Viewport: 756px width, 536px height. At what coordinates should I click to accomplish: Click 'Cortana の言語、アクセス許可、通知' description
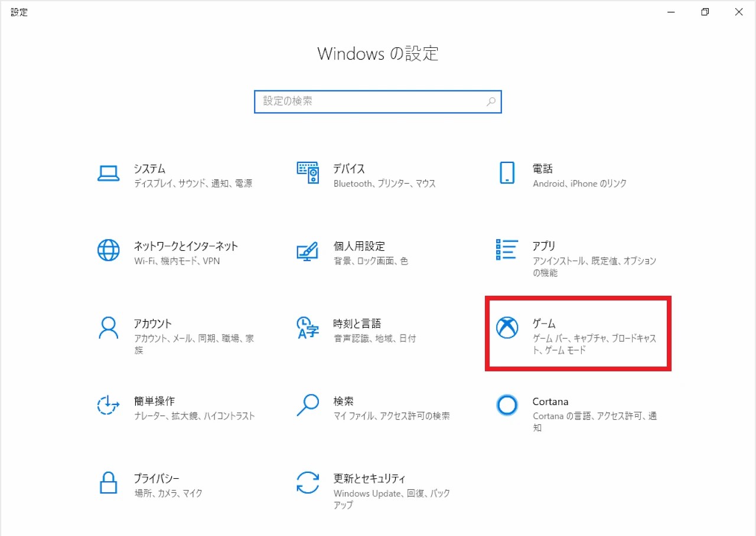coord(595,421)
